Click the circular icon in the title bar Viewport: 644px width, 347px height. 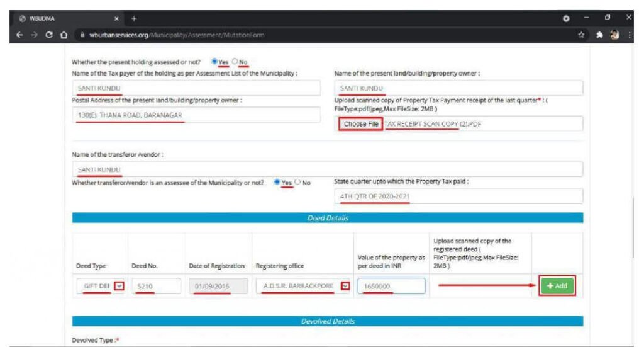point(566,18)
